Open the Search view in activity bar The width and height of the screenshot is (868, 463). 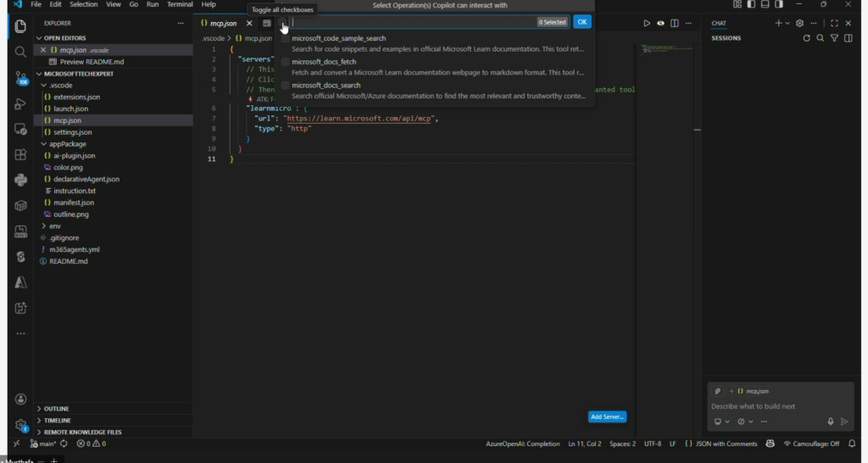(20, 52)
